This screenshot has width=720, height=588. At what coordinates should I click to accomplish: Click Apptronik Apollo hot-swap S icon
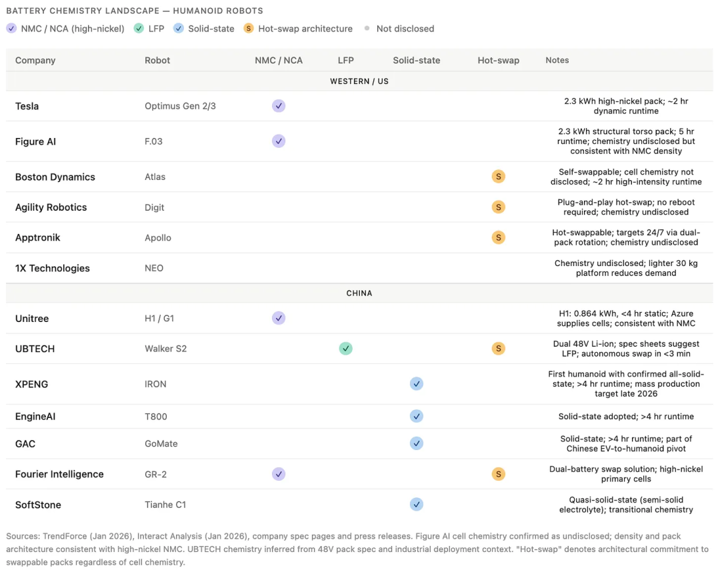pos(498,238)
